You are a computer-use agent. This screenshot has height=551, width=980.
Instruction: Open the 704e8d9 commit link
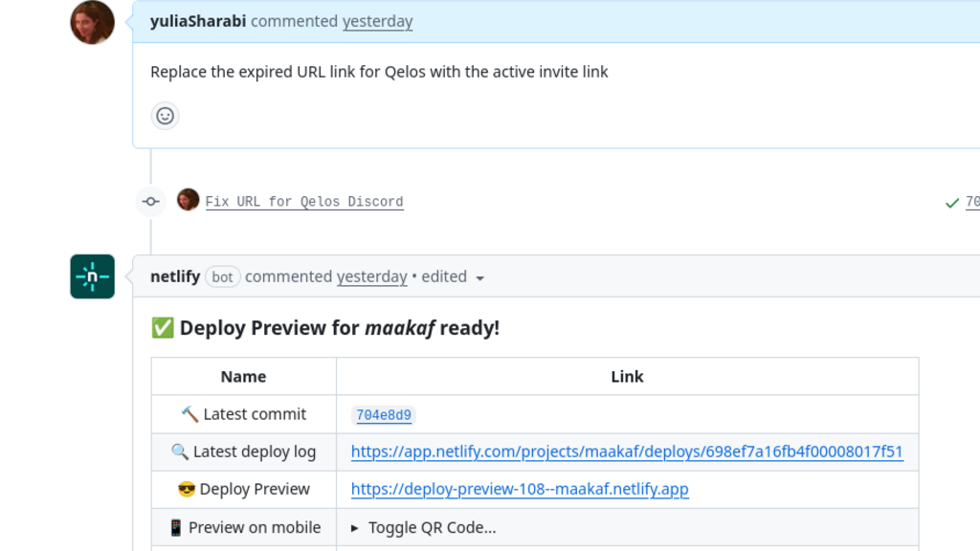(383, 414)
